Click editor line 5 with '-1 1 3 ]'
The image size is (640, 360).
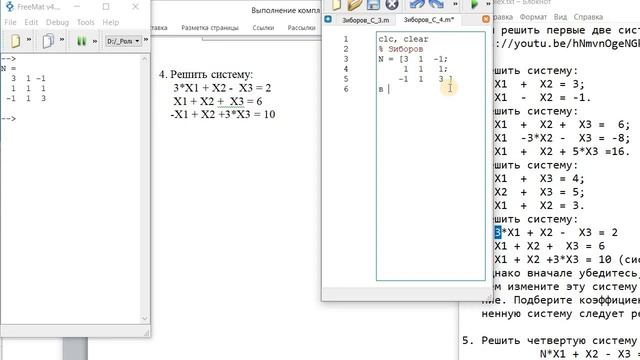point(426,79)
